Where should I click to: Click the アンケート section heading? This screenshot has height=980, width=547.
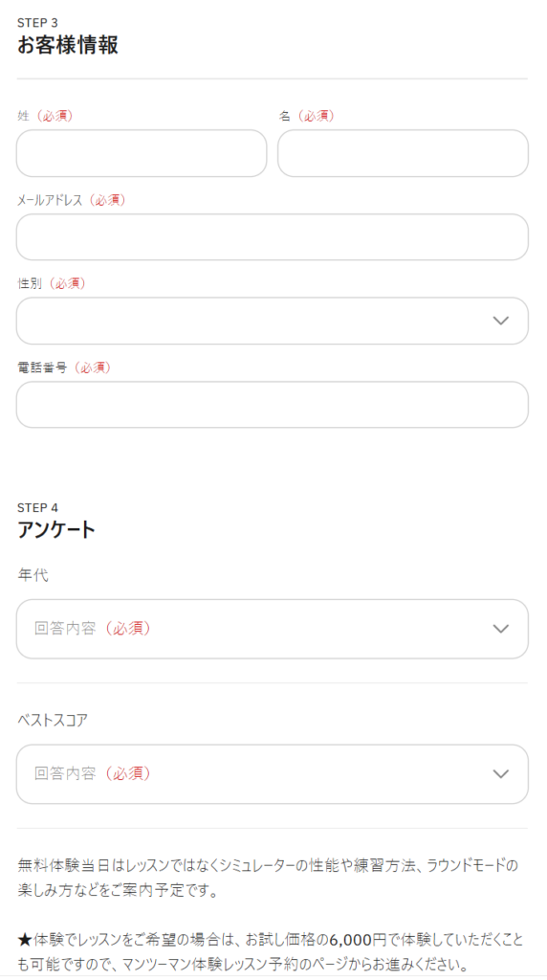56,529
